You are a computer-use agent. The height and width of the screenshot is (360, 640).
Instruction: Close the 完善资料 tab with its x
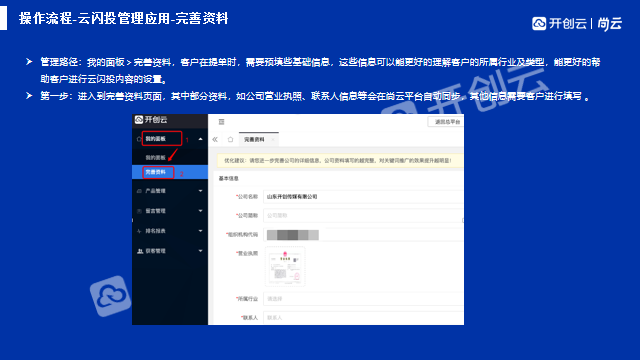pyautogui.click(x=273, y=140)
